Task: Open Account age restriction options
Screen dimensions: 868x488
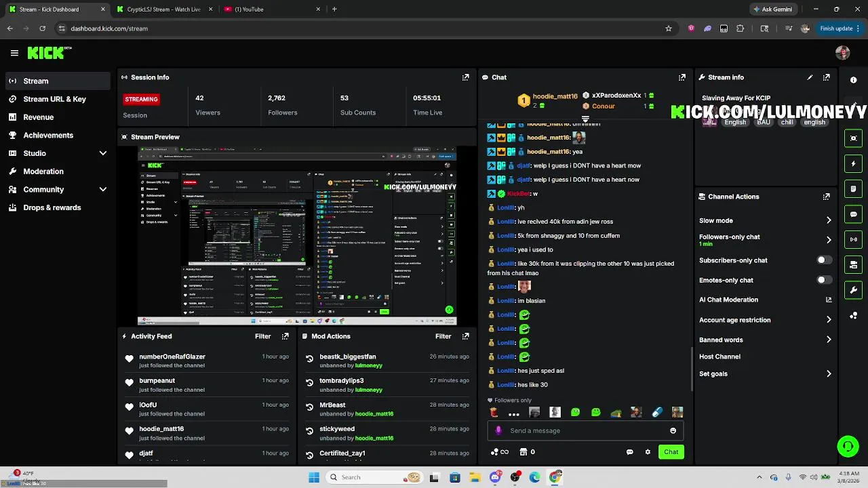Action: (829, 320)
